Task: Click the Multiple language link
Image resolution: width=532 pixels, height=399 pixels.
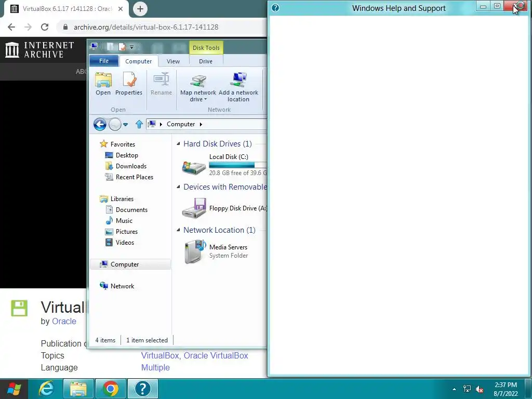Action: click(x=155, y=367)
